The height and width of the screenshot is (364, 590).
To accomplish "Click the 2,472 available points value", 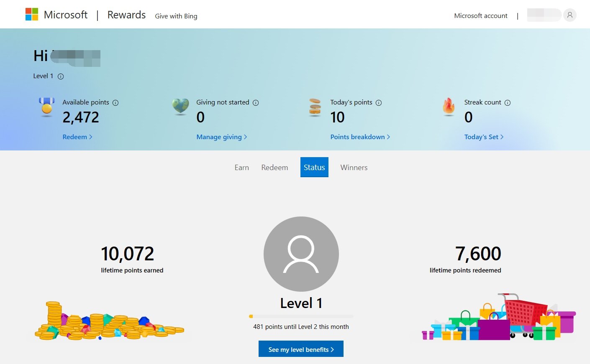I will (x=81, y=117).
